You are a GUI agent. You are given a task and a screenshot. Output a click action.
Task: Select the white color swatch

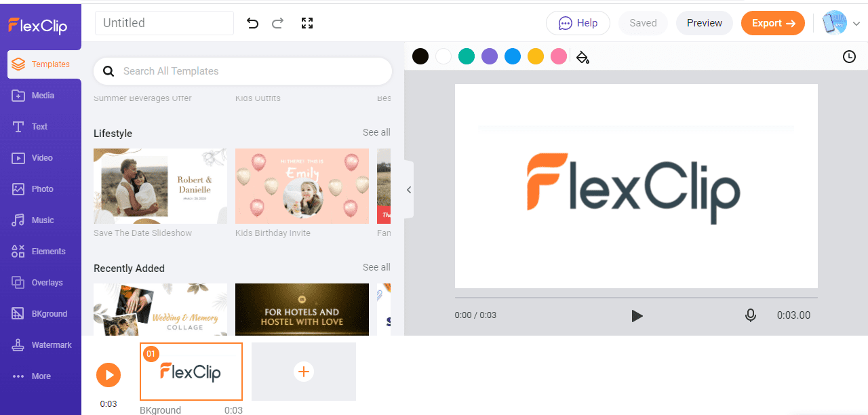pos(443,56)
